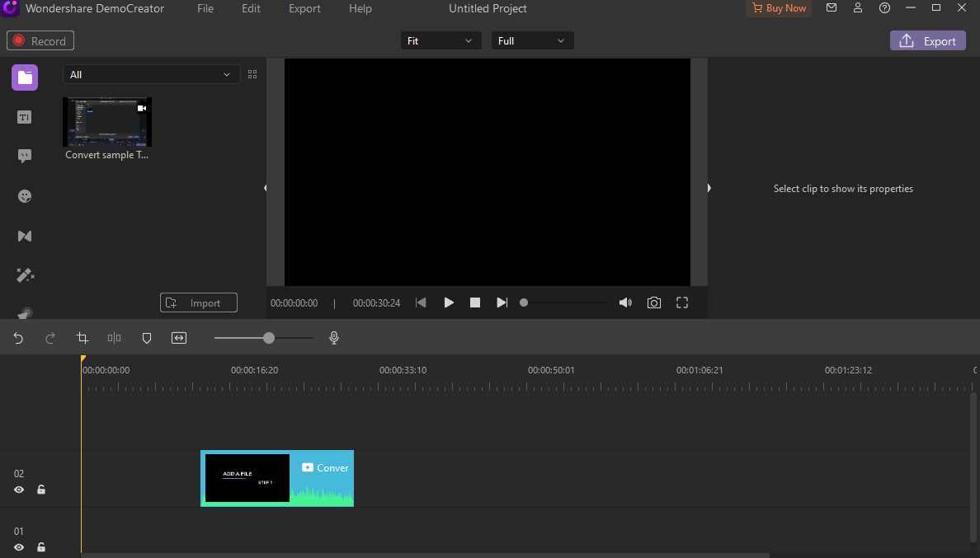Hide track 02 with its eye toggle
The width and height of the screenshot is (980, 558).
click(x=18, y=490)
